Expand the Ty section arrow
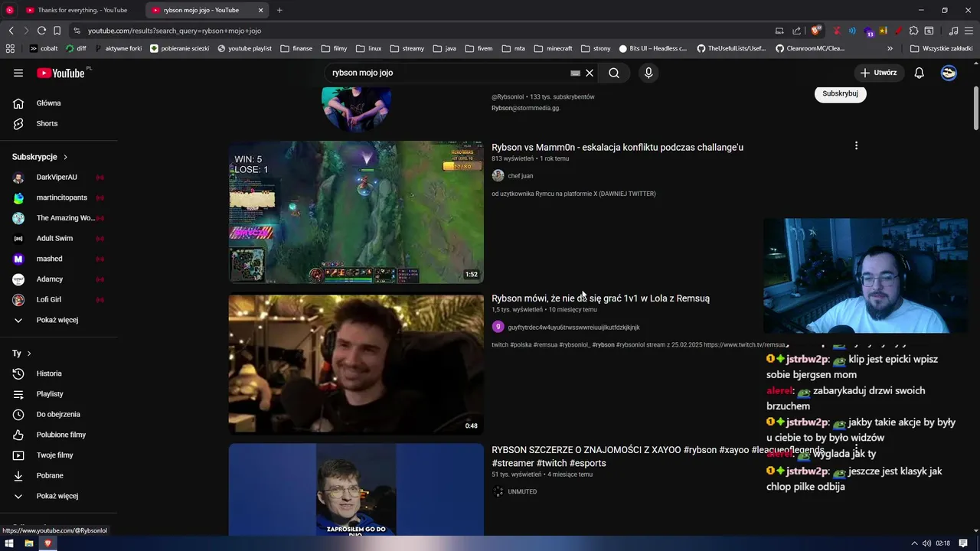Viewport: 980px width, 551px height. 29,354
